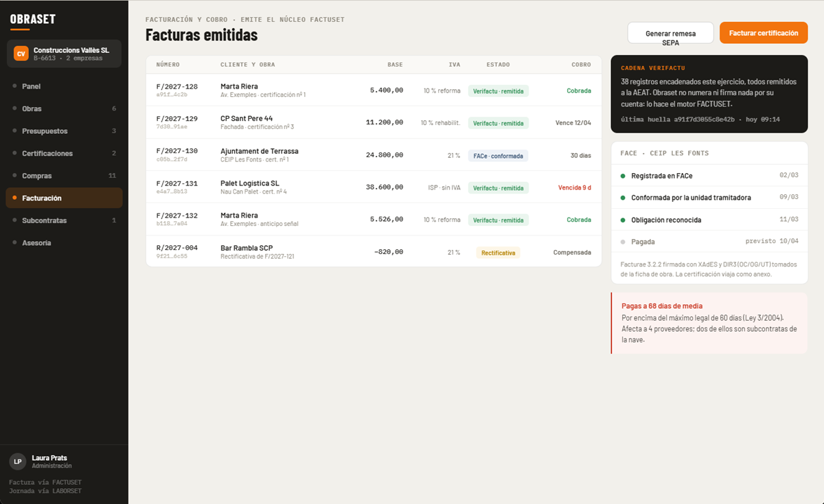Click the Pagas a 68 días de media alert
The height and width of the screenshot is (504, 824).
[x=709, y=323]
